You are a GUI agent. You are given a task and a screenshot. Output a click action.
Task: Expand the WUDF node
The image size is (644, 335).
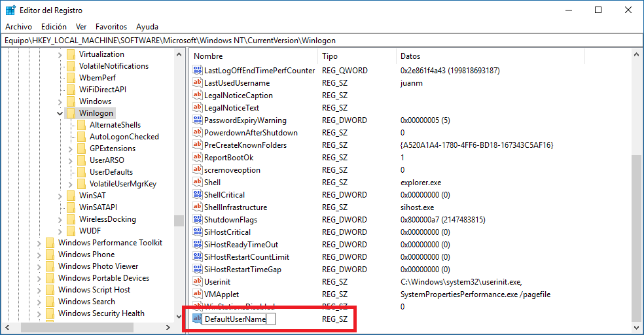[60, 231]
